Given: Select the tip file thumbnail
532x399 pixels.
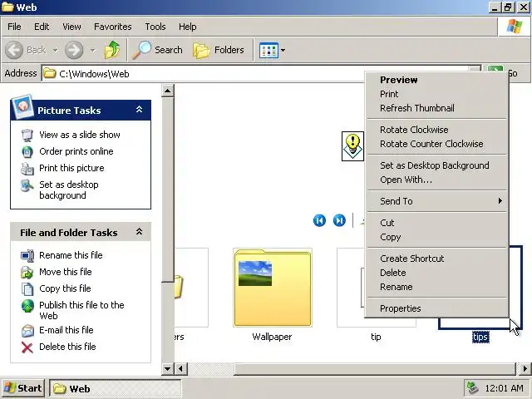Looking at the screenshot, I should pyautogui.click(x=351, y=288).
